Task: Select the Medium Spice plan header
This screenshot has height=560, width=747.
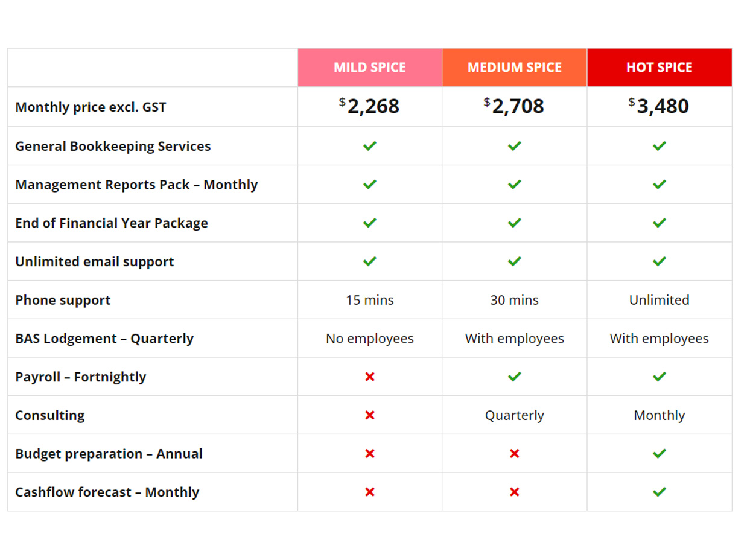Action: tap(514, 68)
